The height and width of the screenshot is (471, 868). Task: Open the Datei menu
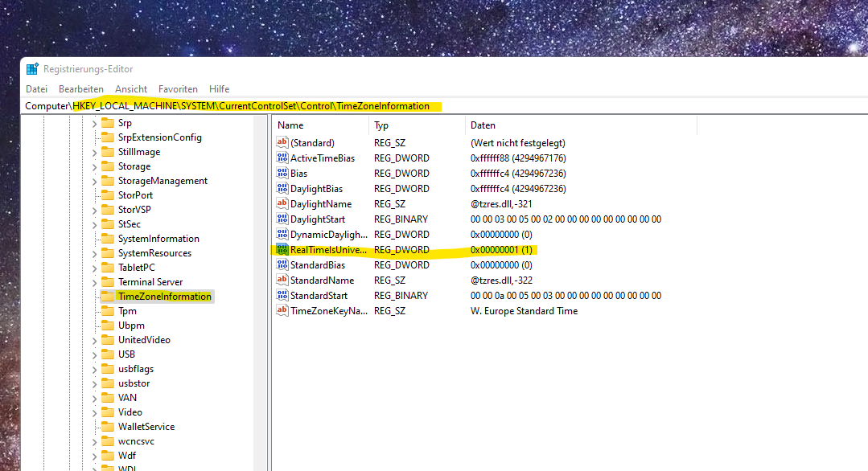[36, 89]
